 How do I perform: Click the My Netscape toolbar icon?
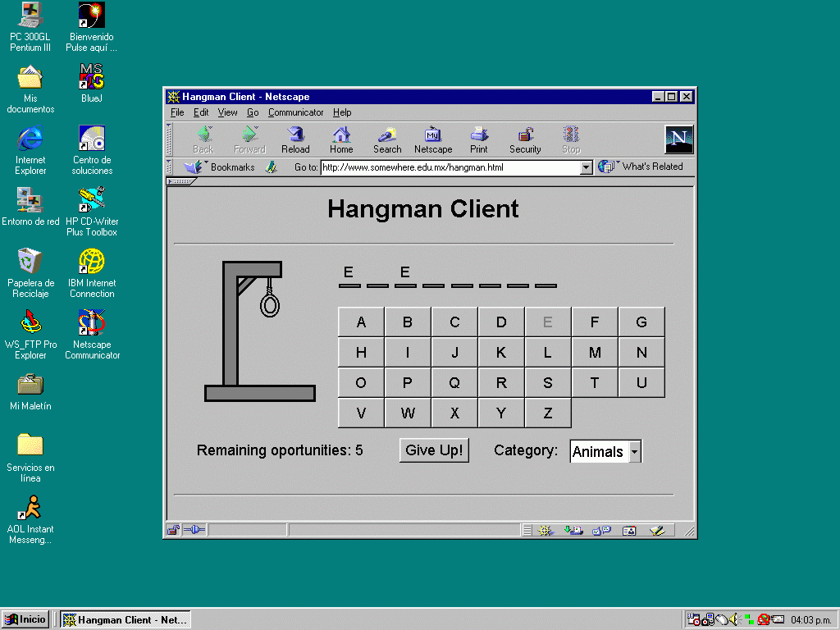pos(433,139)
